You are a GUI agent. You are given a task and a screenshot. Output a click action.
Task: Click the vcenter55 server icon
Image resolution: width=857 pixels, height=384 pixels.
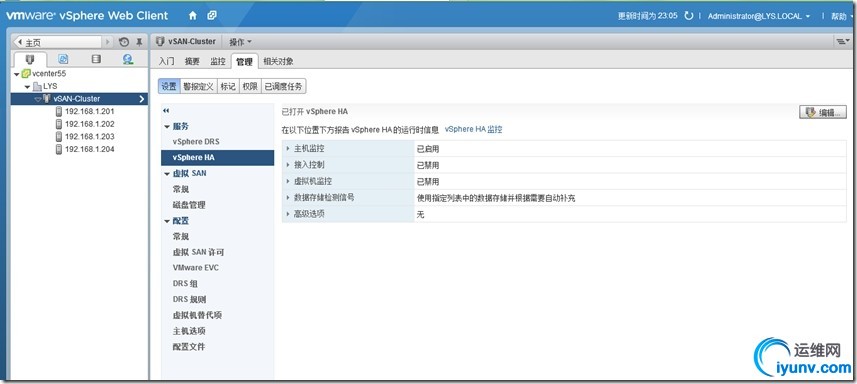[x=26, y=74]
